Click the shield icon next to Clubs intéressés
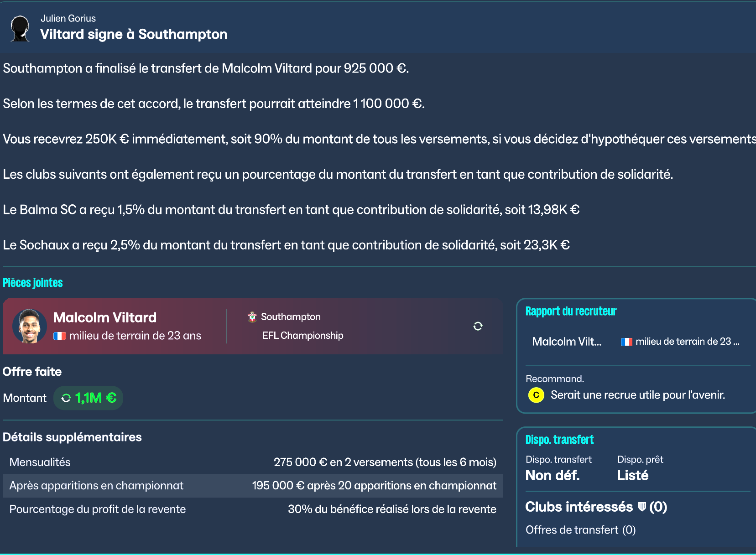756x555 pixels. (x=642, y=507)
